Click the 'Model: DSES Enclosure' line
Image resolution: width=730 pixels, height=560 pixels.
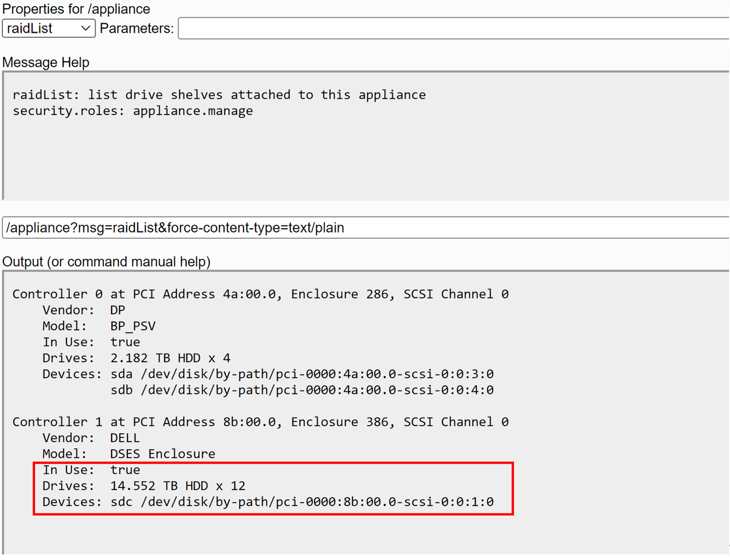click(129, 454)
